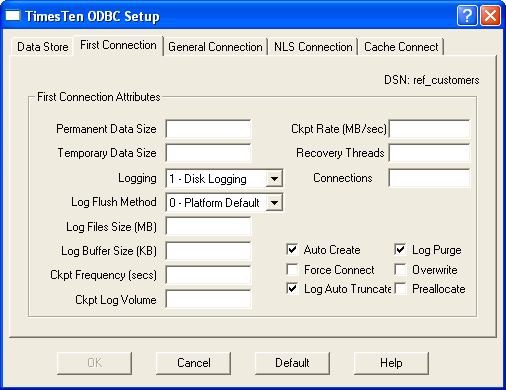Open the Logging dropdown list
Screen dimensions: 506x390
274,179
